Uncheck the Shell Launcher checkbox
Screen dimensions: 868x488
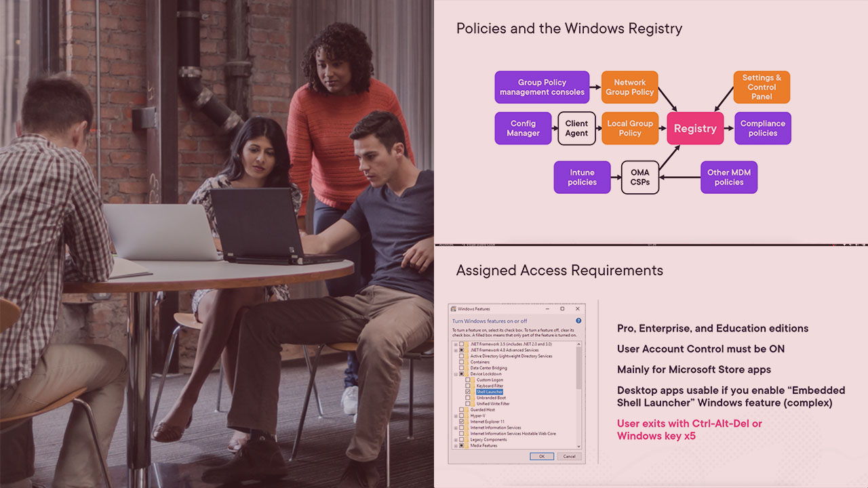[468, 392]
